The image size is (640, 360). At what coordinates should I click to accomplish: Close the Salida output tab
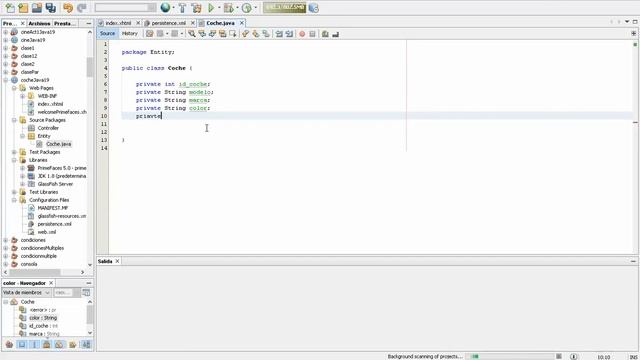point(117,261)
